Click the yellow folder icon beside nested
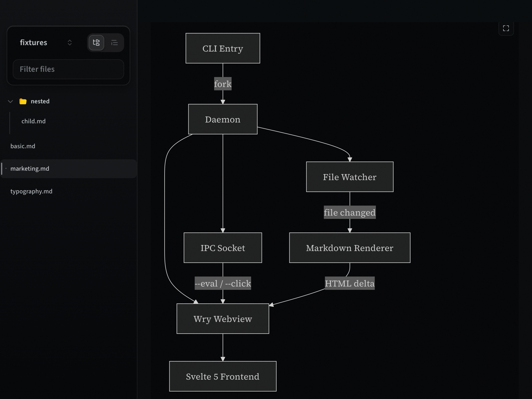This screenshot has width=532, height=399. coord(23,101)
